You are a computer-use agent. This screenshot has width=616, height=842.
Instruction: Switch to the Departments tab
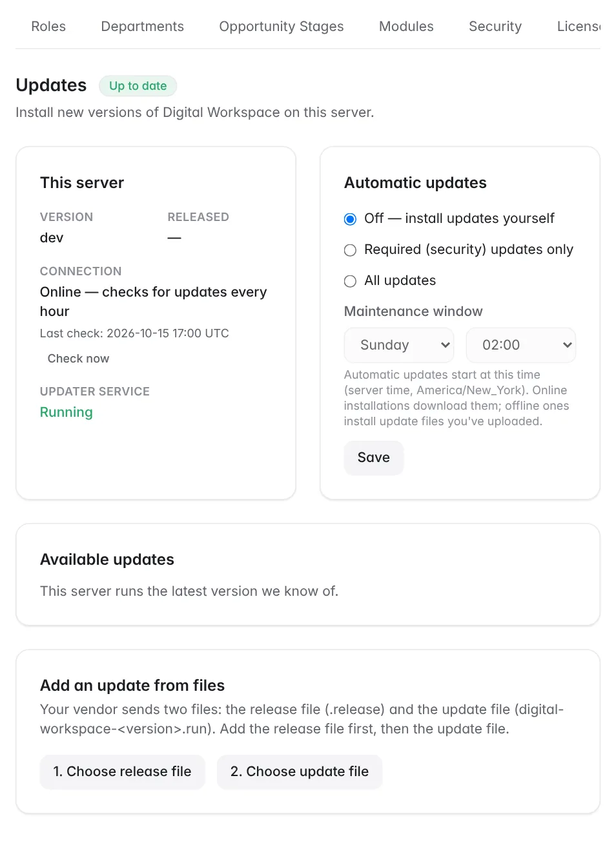[x=143, y=26]
